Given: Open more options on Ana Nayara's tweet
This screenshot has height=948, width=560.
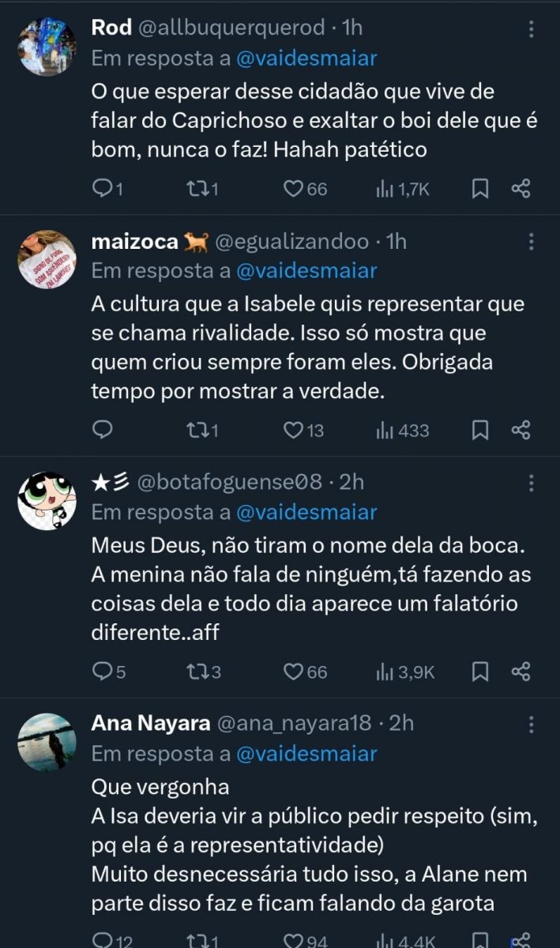Looking at the screenshot, I should (x=532, y=724).
